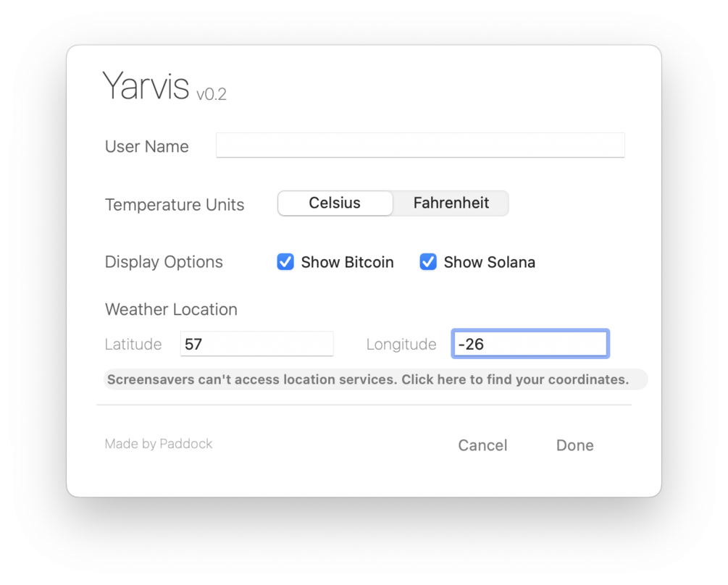728x585 pixels.
Task: Click into the Latitude field
Action: pyautogui.click(x=256, y=344)
